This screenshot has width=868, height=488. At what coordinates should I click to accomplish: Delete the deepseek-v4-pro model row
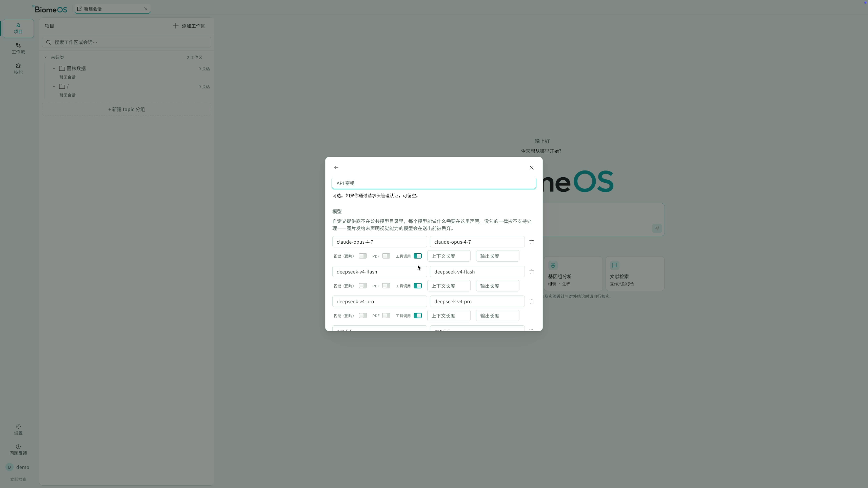tap(531, 302)
